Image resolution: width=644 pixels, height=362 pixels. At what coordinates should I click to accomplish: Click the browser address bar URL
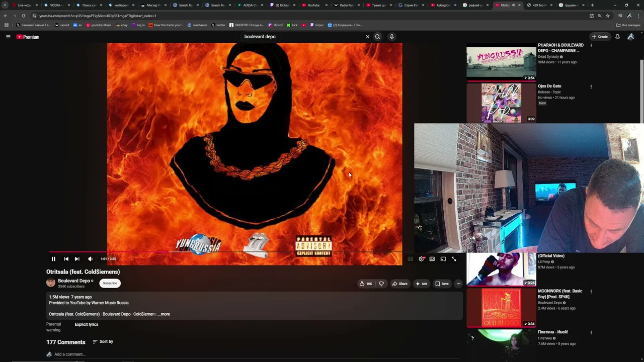pos(98,16)
